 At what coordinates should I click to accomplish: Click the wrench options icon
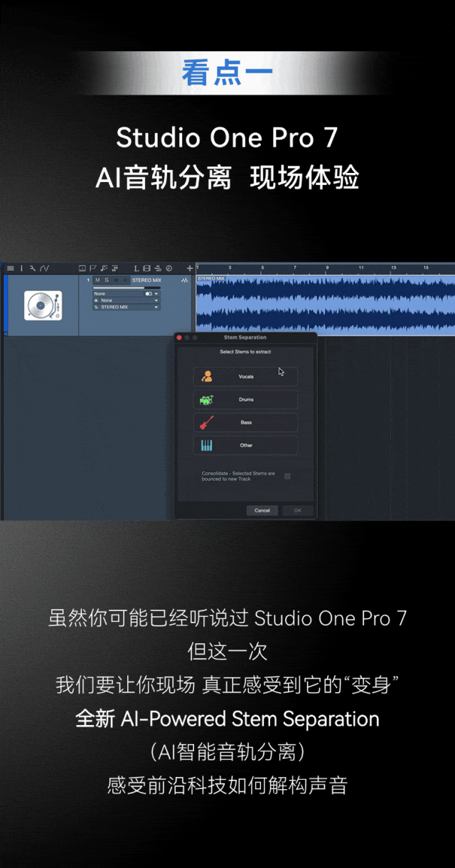(33, 268)
